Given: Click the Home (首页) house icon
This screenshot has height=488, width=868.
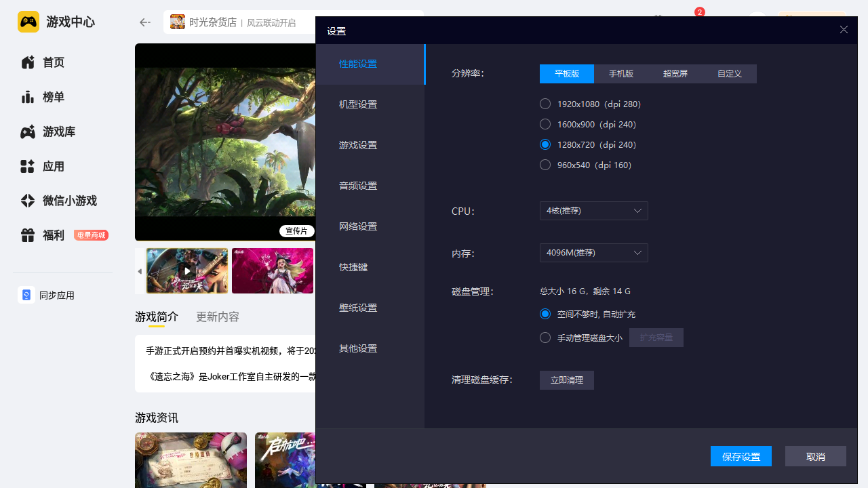Looking at the screenshot, I should tap(28, 62).
